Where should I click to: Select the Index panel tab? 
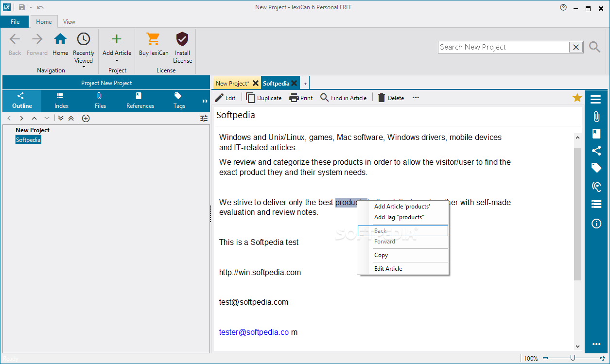pos(61,101)
